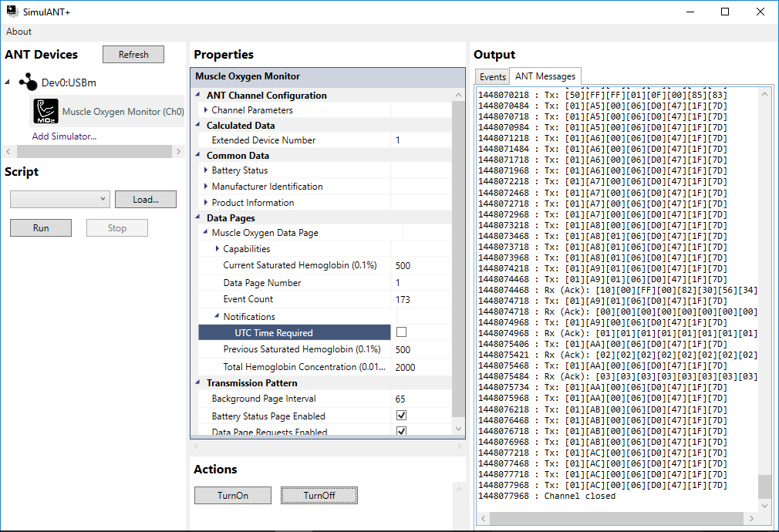Click the Dev0:USBm network device icon

coord(29,82)
